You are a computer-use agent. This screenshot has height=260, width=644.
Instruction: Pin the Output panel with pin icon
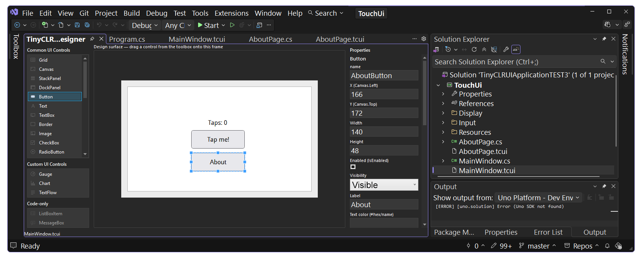(x=604, y=186)
